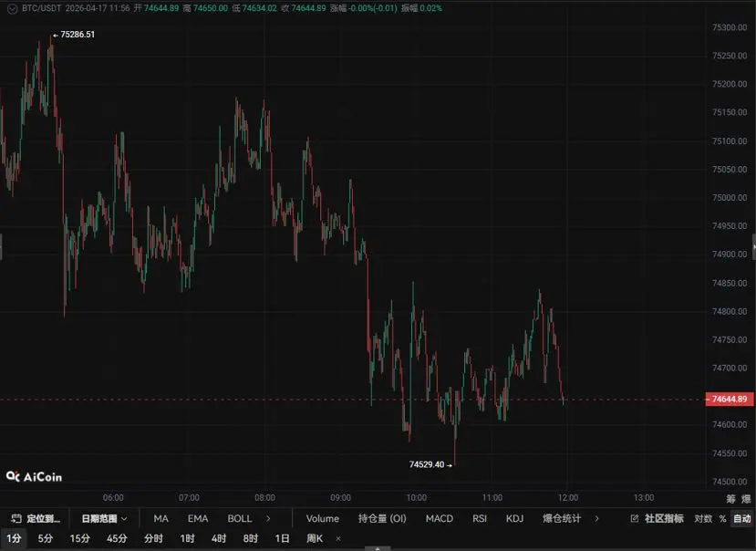Toggle the Volume indicator

(323, 519)
